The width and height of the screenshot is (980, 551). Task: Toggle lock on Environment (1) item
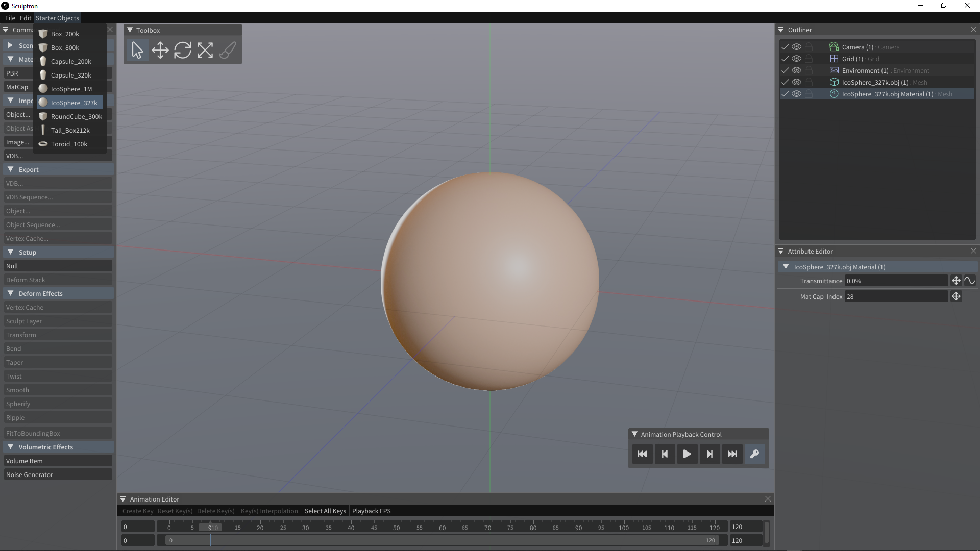tap(808, 70)
